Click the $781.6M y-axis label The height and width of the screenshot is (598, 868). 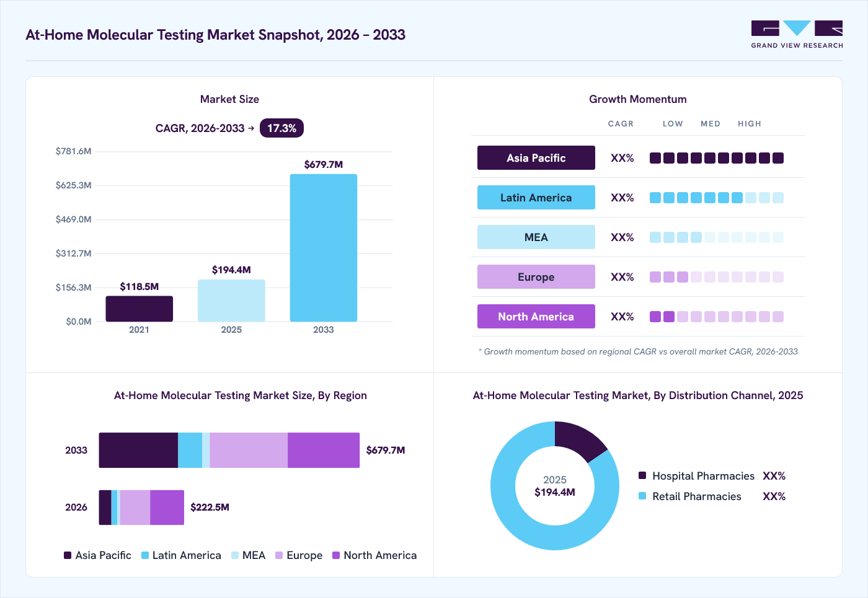(x=73, y=151)
